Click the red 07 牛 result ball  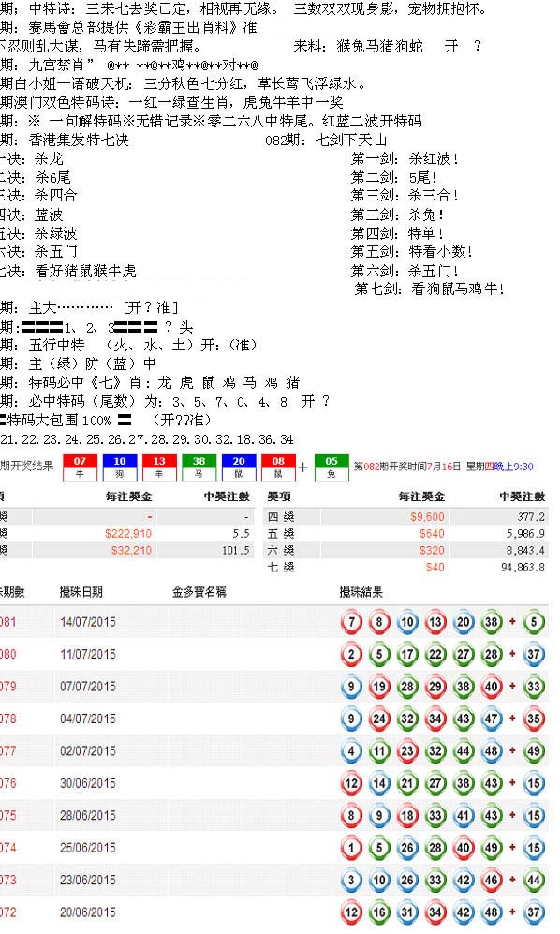(80, 467)
